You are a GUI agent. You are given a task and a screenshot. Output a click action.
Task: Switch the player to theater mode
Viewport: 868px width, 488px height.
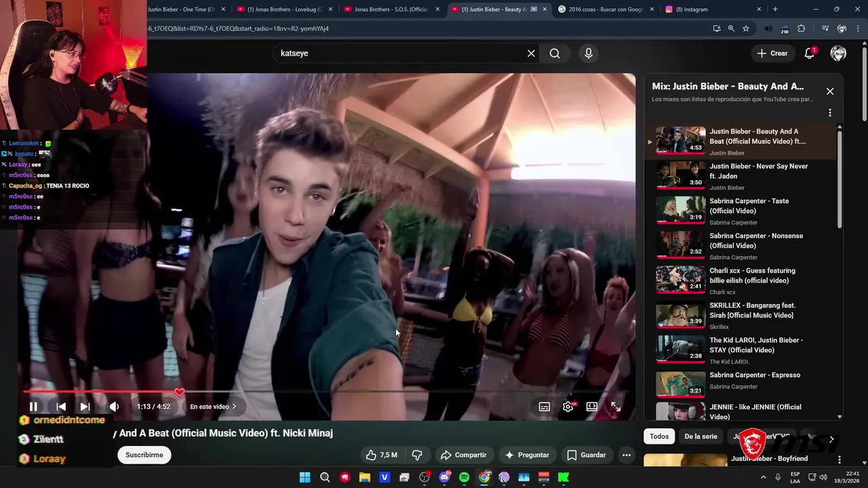(x=592, y=407)
